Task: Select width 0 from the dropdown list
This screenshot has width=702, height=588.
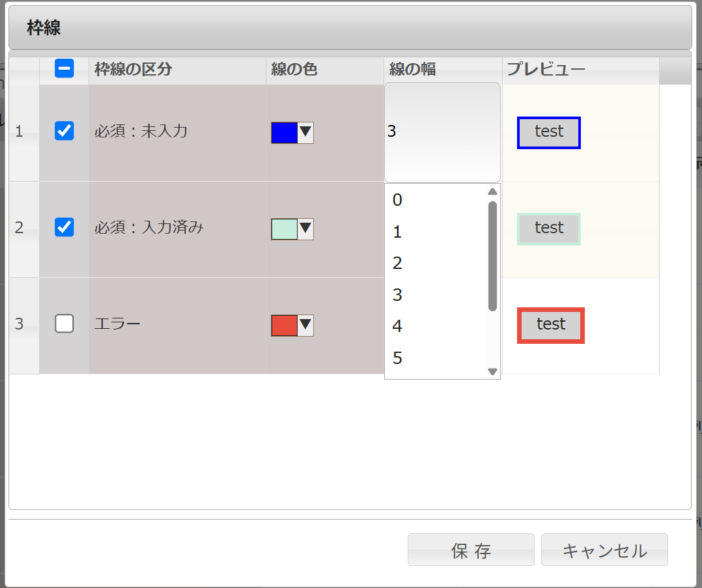Action: 435,200
